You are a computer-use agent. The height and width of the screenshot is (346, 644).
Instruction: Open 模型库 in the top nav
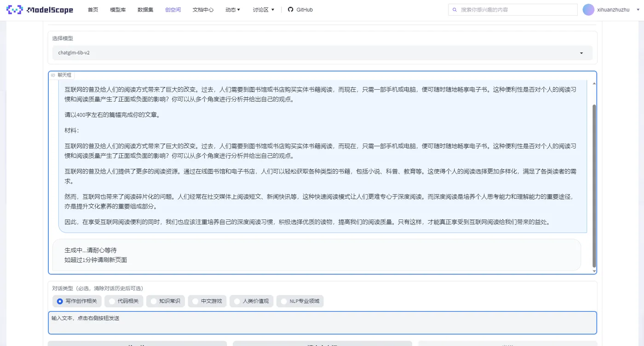pos(118,10)
